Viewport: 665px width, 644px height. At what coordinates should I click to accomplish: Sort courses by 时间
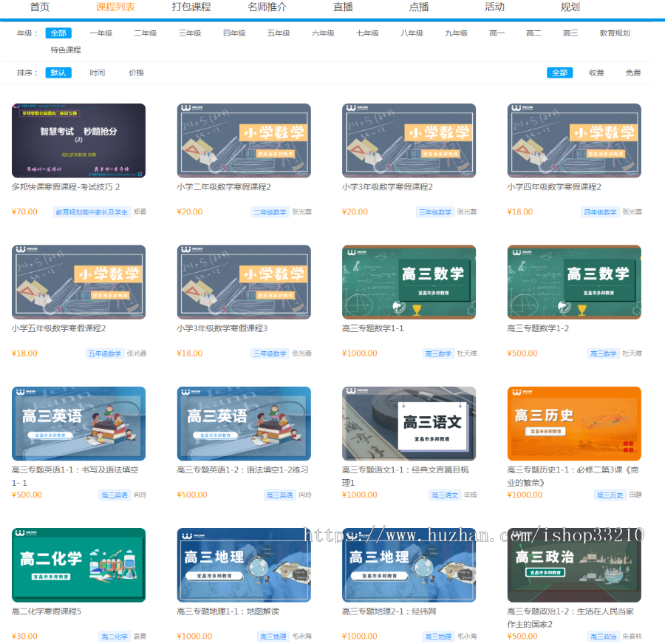(98, 72)
